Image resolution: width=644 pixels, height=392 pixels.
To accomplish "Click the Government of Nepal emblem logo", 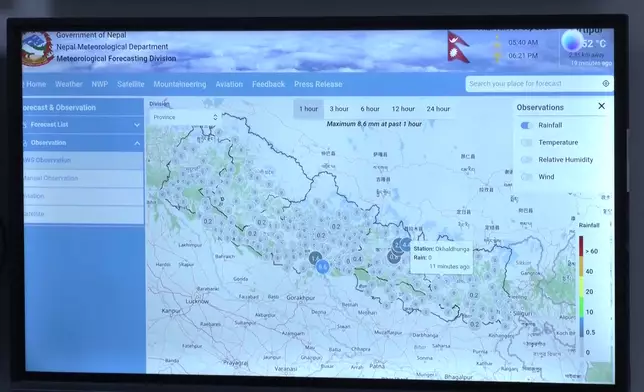I will click(x=37, y=49).
